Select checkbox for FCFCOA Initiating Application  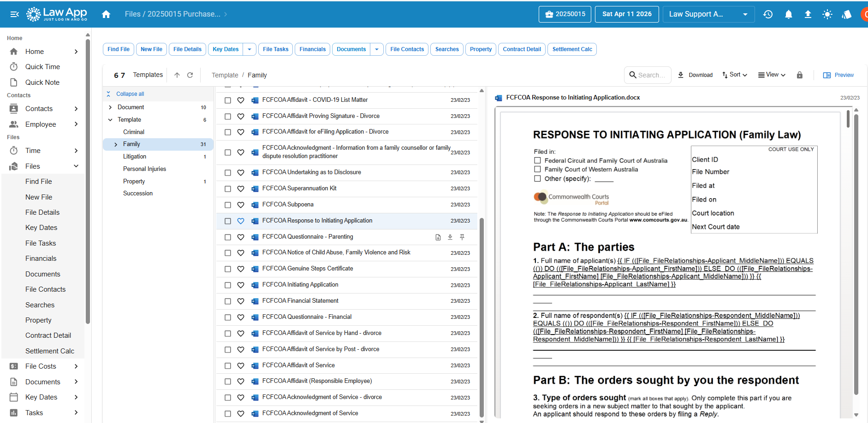click(228, 285)
